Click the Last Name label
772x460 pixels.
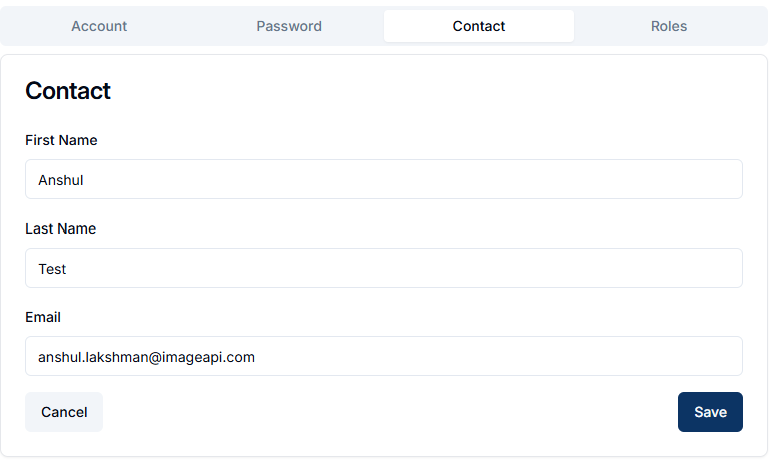coord(61,229)
